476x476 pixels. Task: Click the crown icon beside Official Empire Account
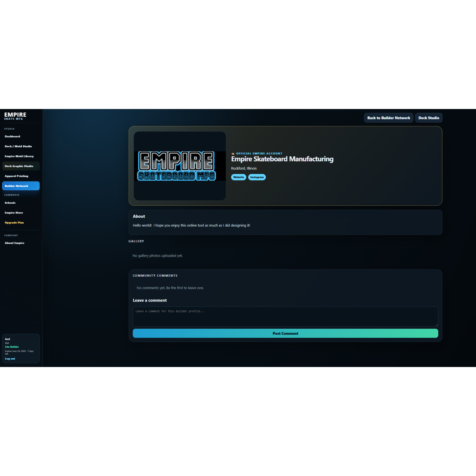[233, 154]
